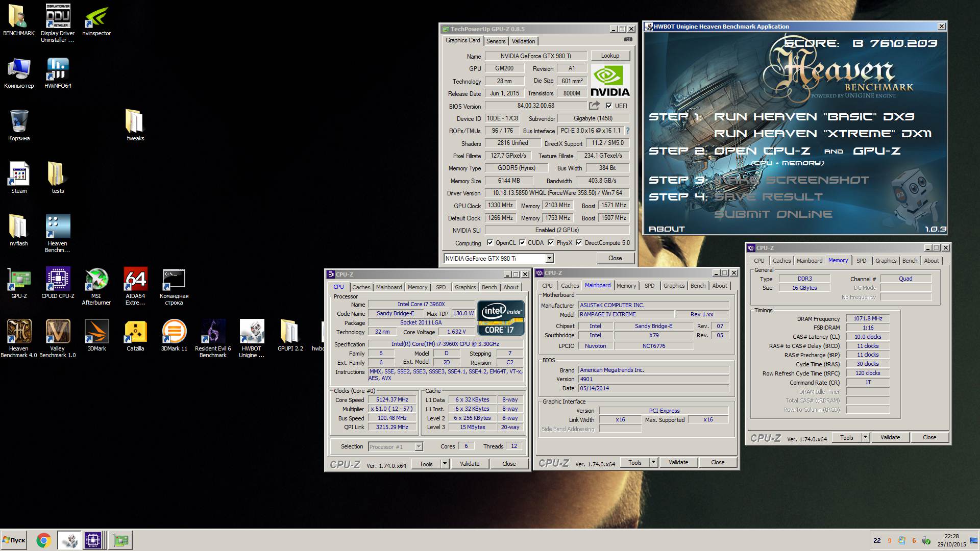
Task: Open Caches tab in CPU-Z CPU window
Action: point(361,287)
